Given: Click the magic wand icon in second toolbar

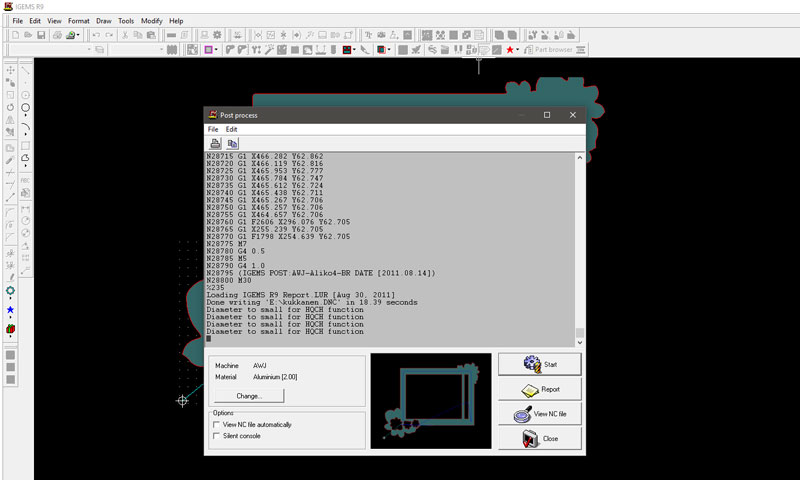Looking at the screenshot, I should click(x=269, y=49).
